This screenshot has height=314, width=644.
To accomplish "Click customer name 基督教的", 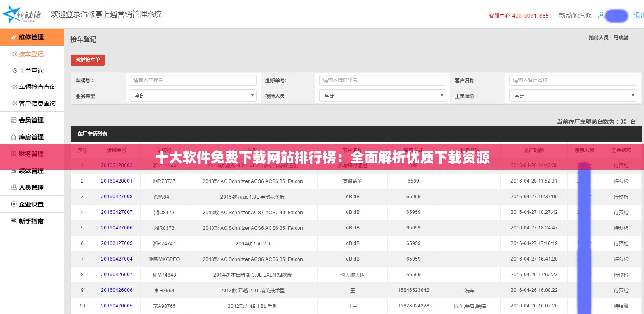I will click(x=353, y=181).
